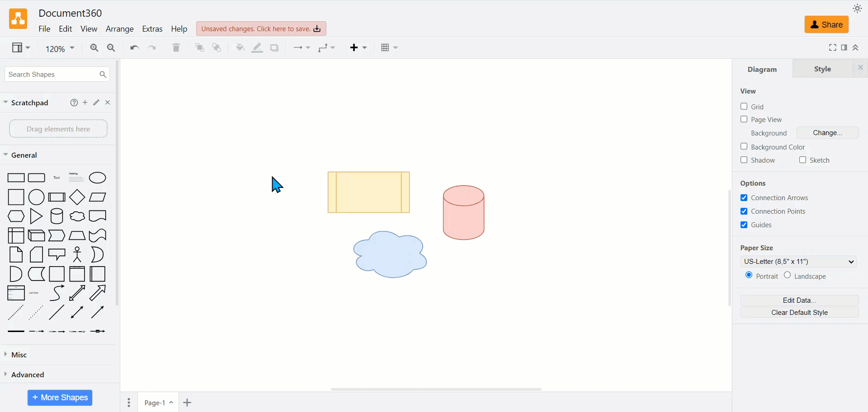Switch to the Diagram tab

click(762, 69)
